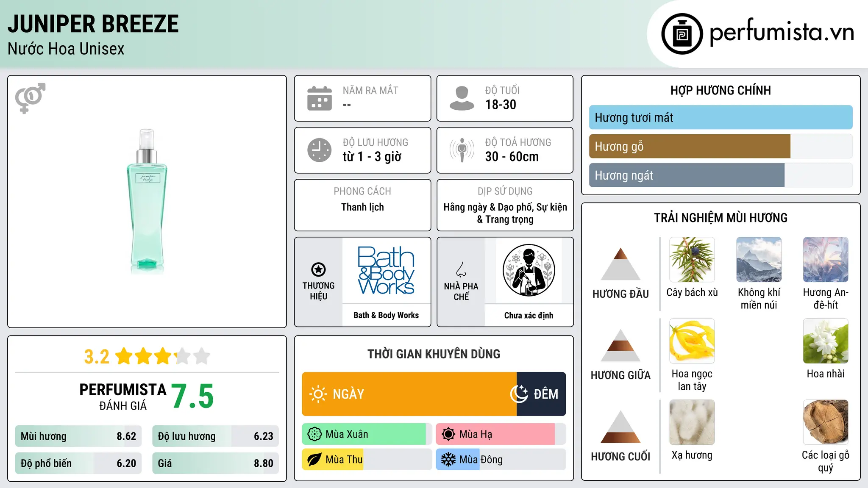Click the Hương cuối pyramid icon

tap(620, 426)
